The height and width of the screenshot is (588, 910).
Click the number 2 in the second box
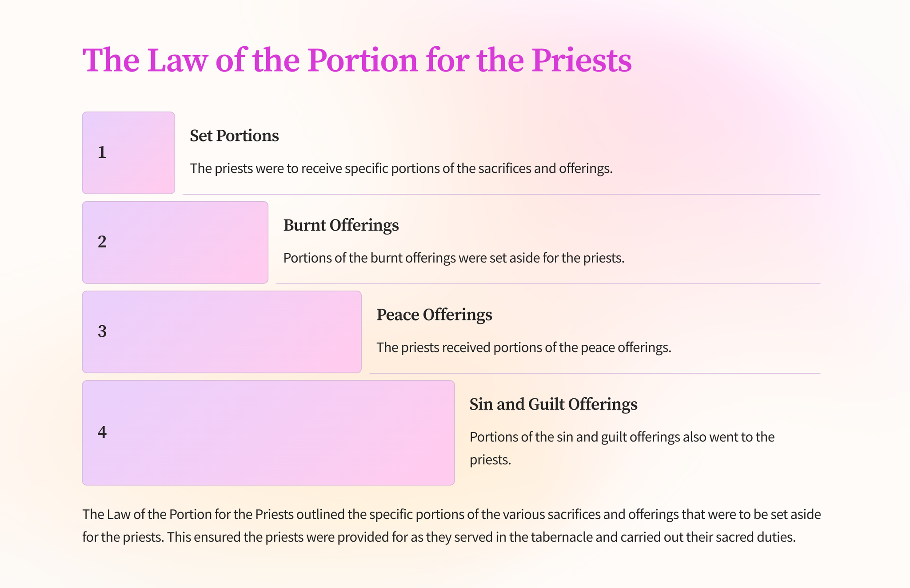click(102, 242)
